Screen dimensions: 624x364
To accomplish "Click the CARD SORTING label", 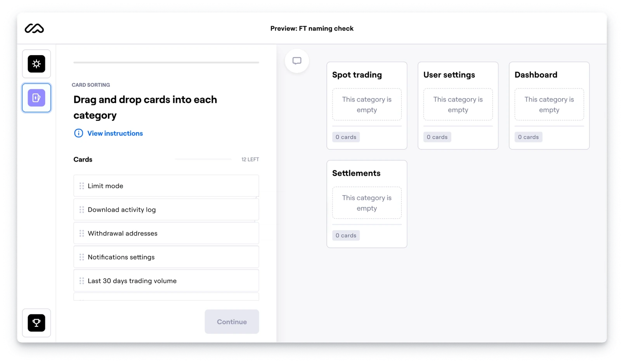I will point(91,85).
